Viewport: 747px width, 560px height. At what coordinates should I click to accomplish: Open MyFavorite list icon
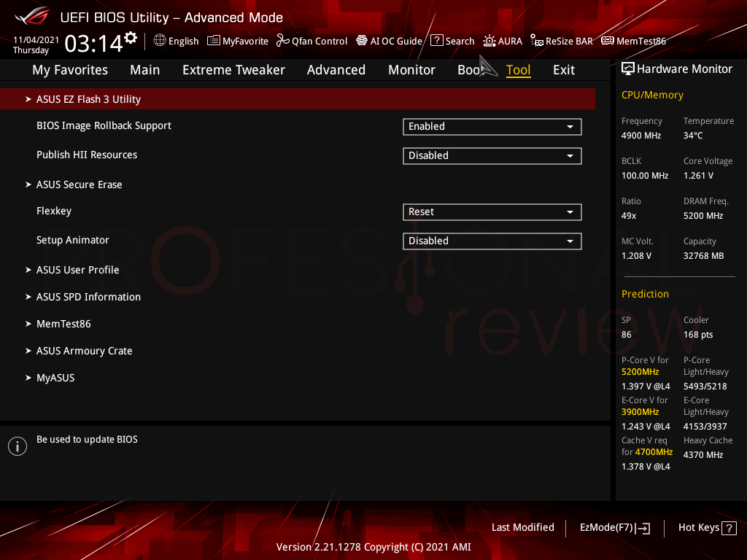[214, 41]
